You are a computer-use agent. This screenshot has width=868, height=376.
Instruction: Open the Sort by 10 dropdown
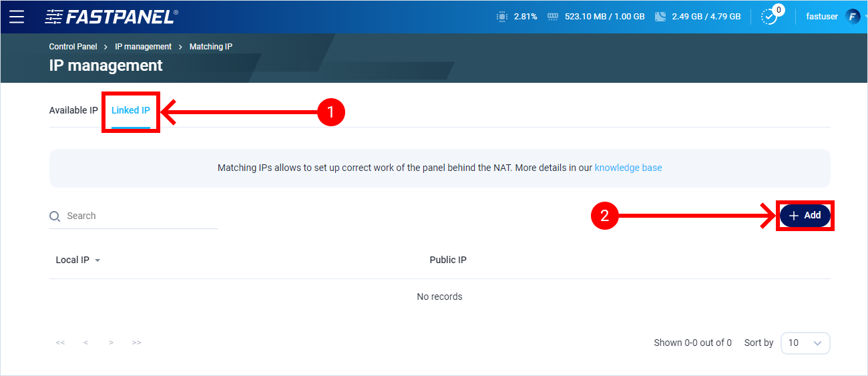click(x=805, y=343)
